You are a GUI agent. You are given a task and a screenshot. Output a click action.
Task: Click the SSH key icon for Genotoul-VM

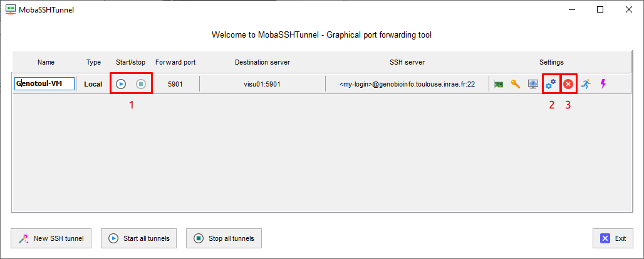click(516, 84)
